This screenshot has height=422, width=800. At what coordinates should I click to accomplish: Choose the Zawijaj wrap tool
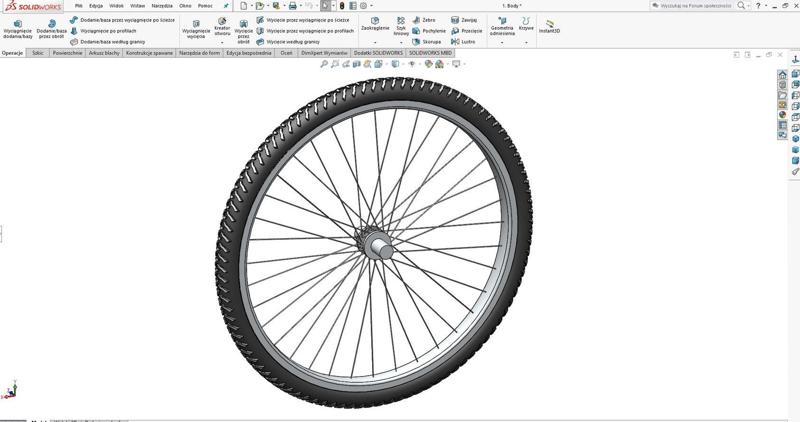464,20
